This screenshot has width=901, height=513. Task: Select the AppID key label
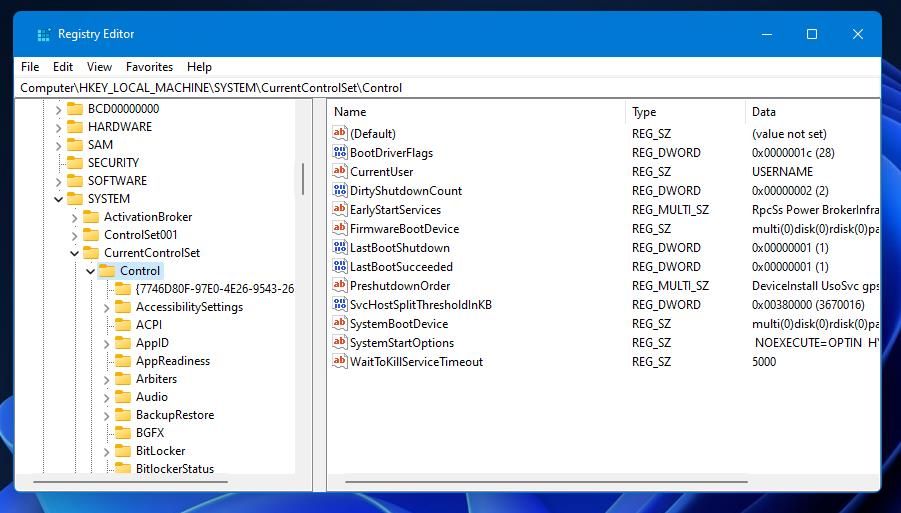(x=152, y=343)
